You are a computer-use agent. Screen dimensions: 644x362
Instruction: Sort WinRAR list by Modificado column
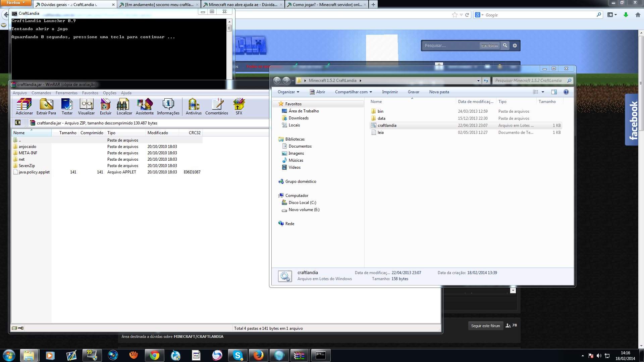pos(162,133)
